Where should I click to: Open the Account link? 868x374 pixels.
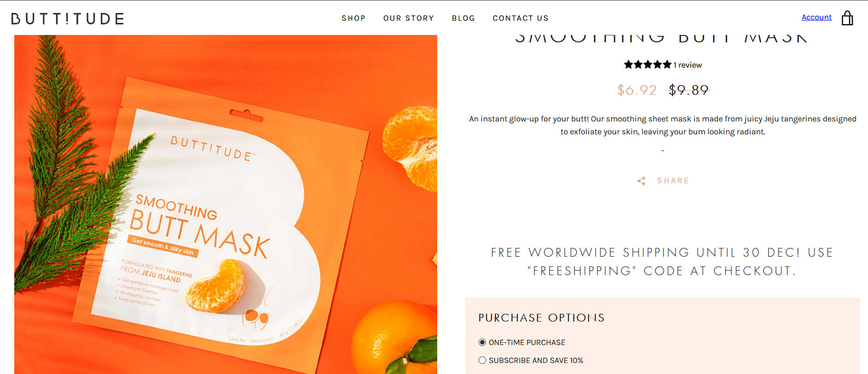[816, 17]
